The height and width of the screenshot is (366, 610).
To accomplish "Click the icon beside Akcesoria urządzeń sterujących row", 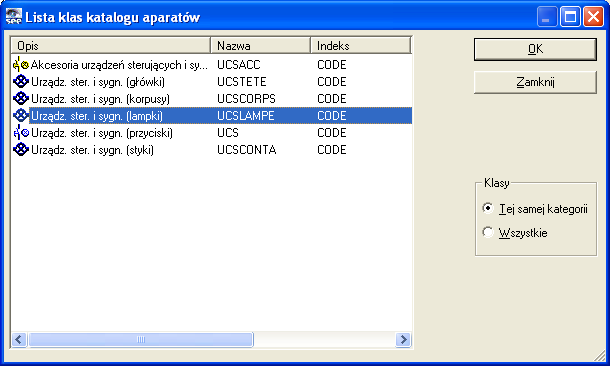I will coord(21,65).
